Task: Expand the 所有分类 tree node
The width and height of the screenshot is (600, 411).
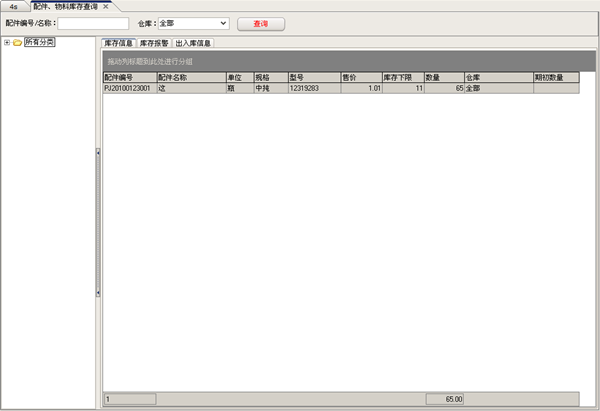Action: click(x=7, y=43)
